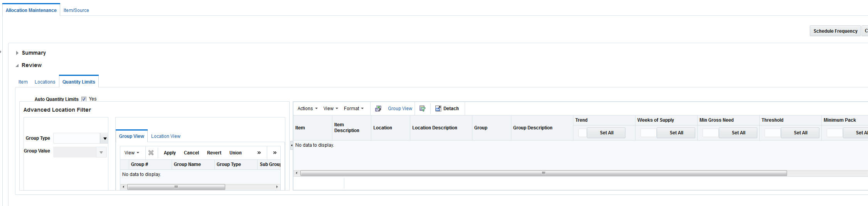Toggle the Auto Quantity Limits checkbox
868x206 pixels.
pyautogui.click(x=84, y=99)
